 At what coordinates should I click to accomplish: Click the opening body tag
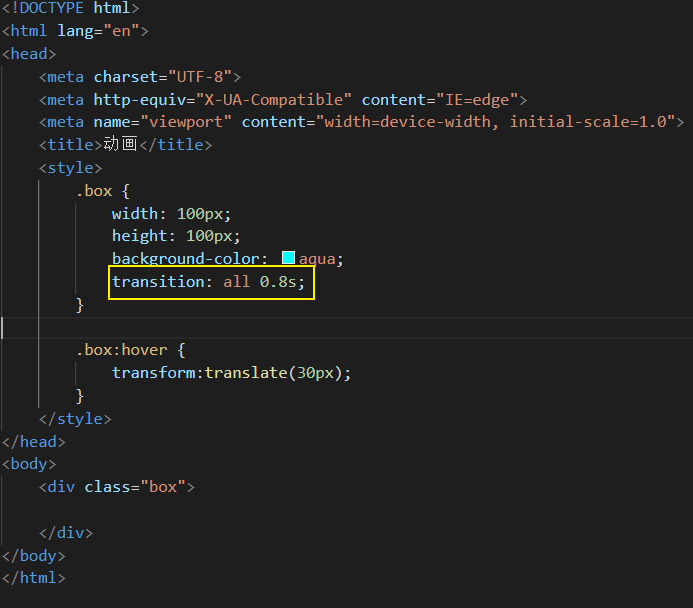pyautogui.click(x=29, y=464)
